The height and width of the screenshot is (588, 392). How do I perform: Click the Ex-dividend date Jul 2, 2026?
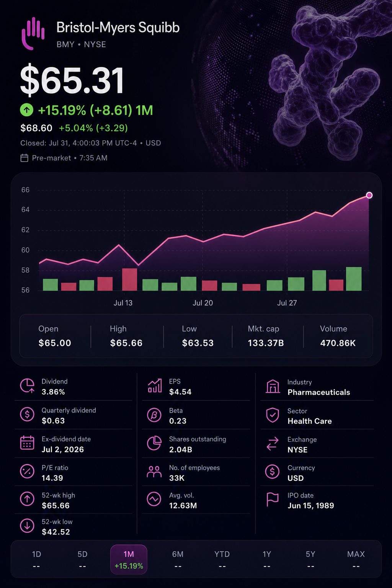(x=63, y=449)
